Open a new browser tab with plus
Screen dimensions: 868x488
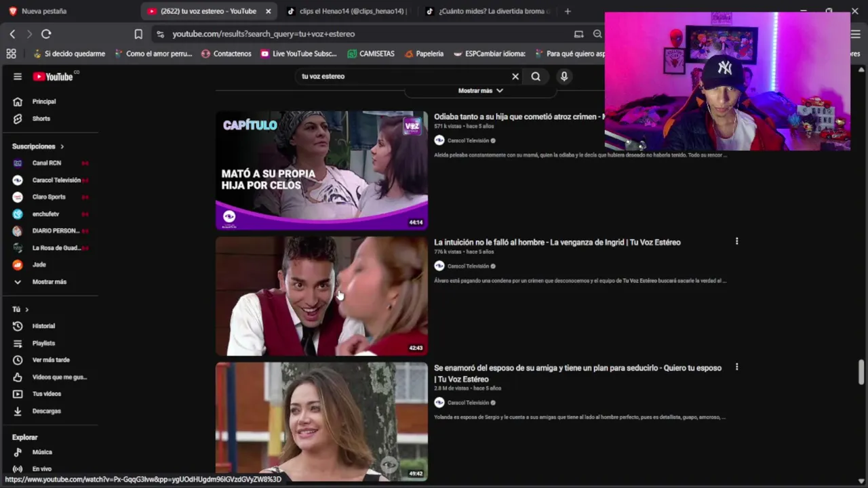pyautogui.click(x=568, y=11)
